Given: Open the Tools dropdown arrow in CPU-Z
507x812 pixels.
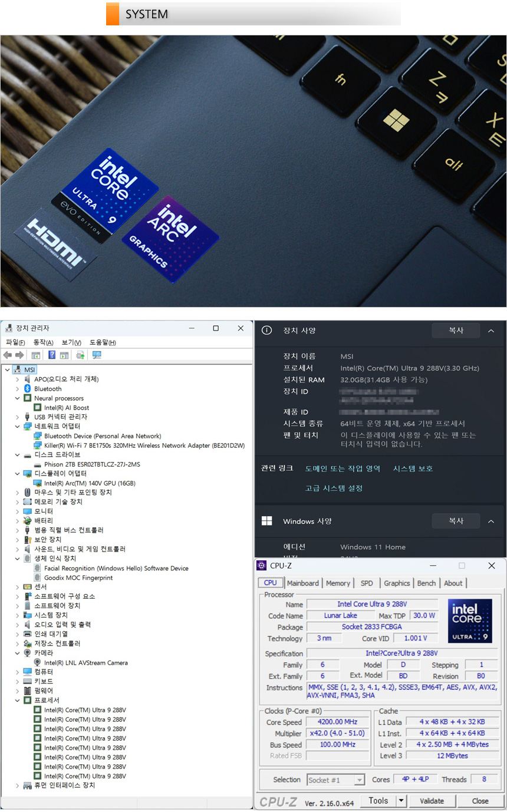Looking at the screenshot, I should 401,801.
